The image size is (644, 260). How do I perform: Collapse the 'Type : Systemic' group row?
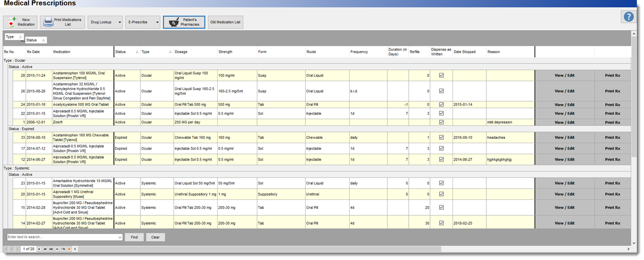[316, 168]
